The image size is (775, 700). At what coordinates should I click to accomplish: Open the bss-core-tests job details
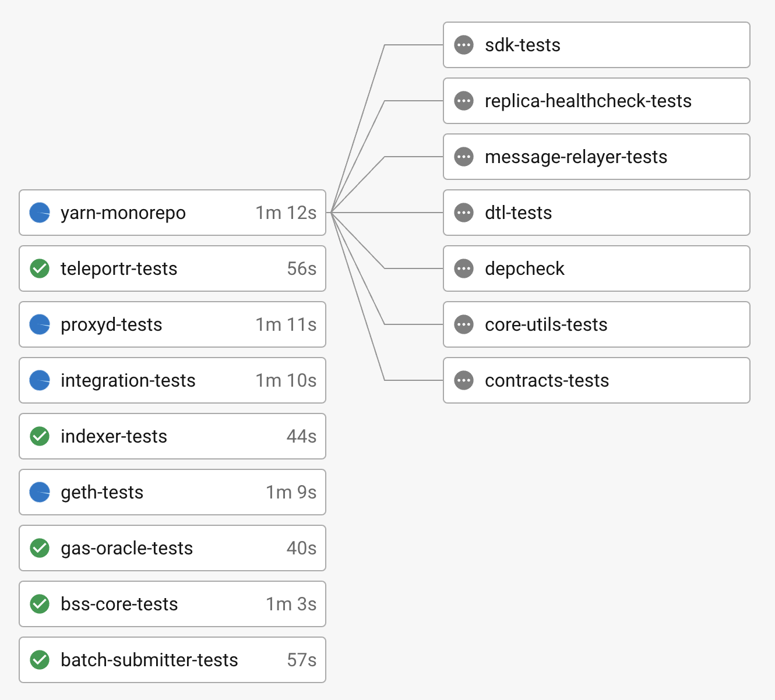tap(172, 604)
